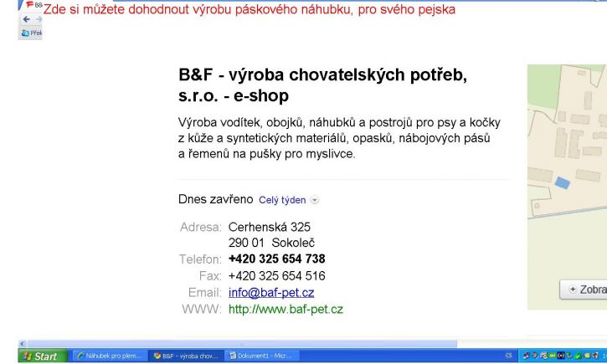The image size is (607, 364).
Task: Click the CS language indicator in taskbar
Action: 509,356
